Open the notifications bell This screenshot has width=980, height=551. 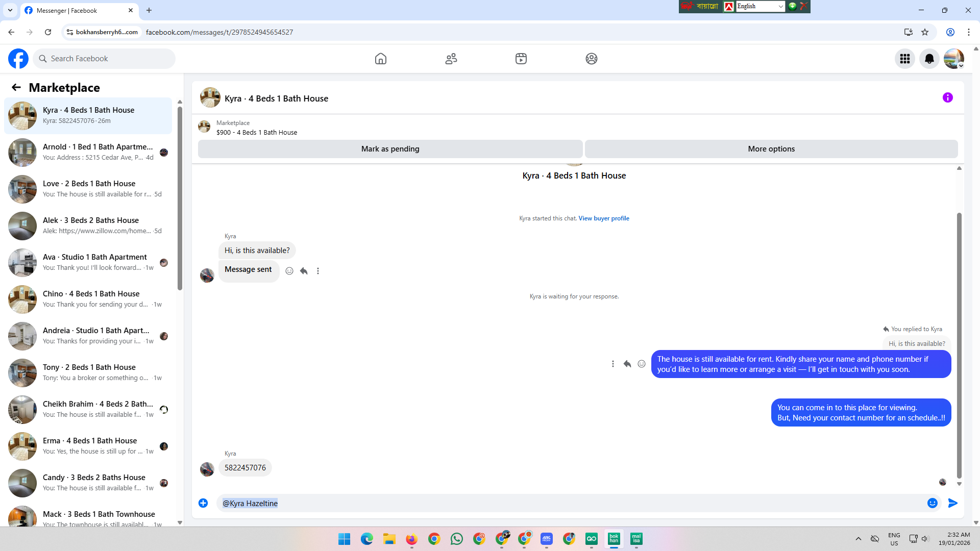[x=929, y=59]
